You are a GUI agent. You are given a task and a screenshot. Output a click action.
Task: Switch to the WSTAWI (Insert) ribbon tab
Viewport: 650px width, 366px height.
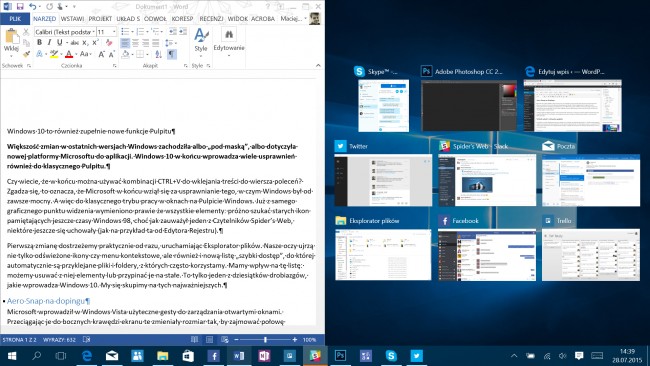click(72, 19)
